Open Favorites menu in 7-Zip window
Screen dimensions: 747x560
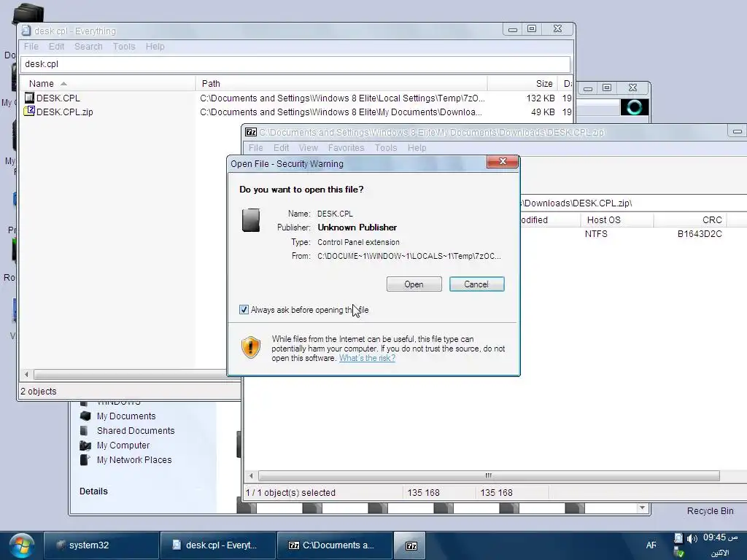346,147
